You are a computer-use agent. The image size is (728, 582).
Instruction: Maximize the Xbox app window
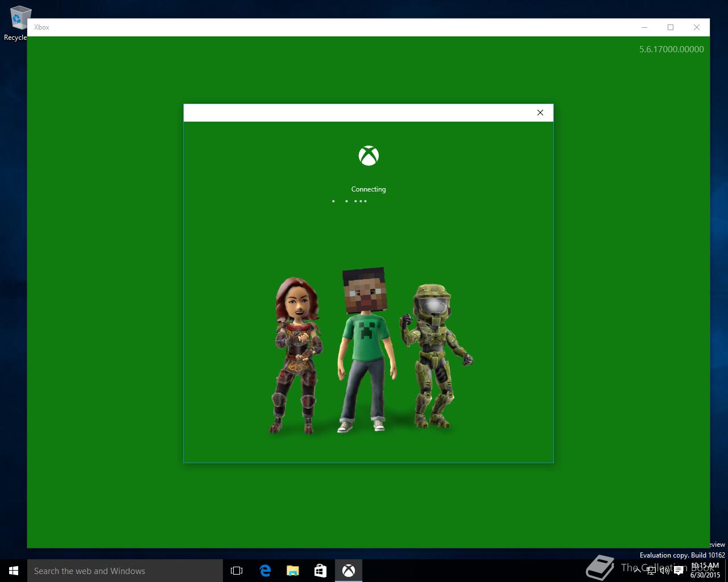pyautogui.click(x=671, y=27)
